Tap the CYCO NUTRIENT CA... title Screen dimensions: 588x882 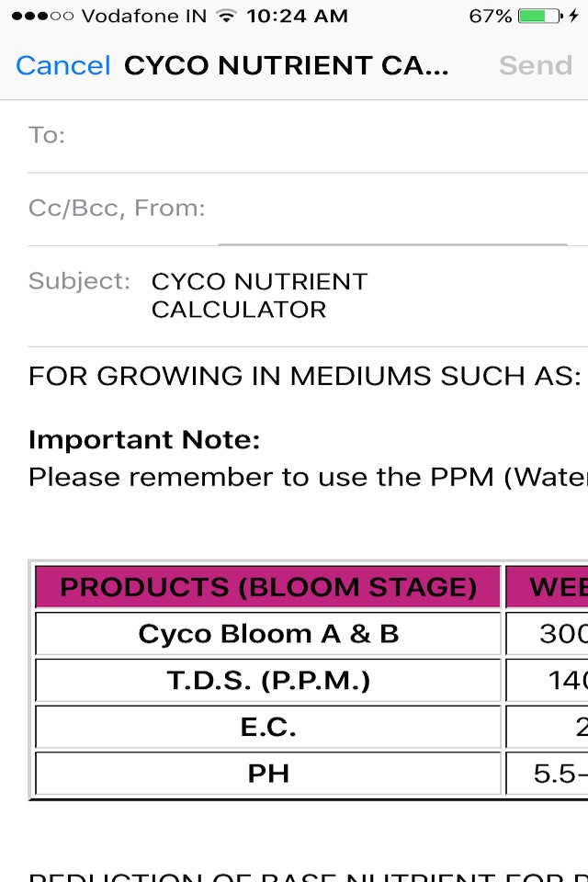tap(287, 65)
